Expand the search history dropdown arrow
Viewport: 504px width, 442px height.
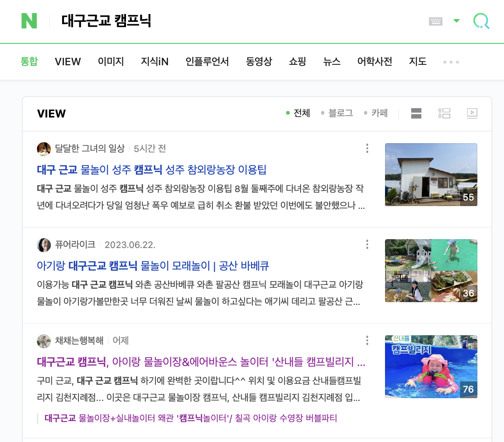456,21
